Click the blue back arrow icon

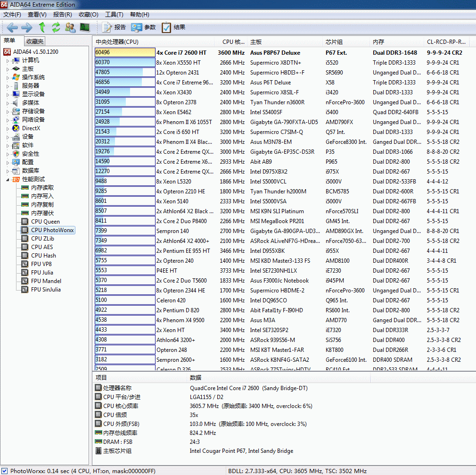coord(13,27)
